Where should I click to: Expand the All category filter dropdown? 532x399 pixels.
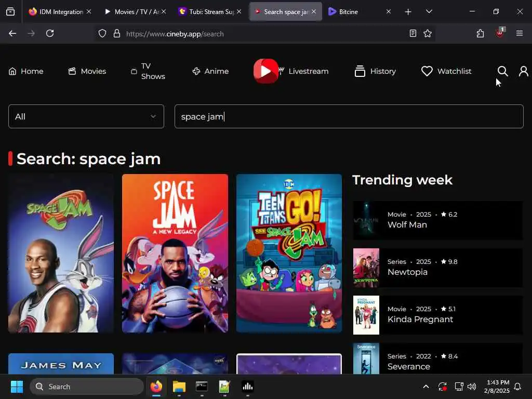[x=86, y=116]
